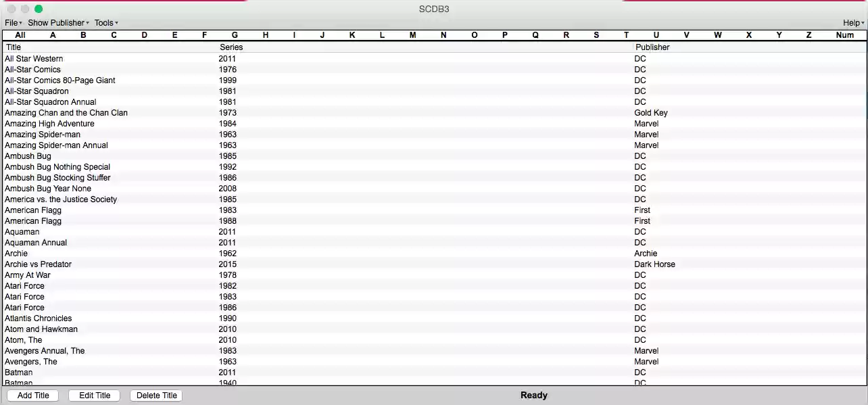
Task: Click the Ready status label
Action: click(534, 396)
